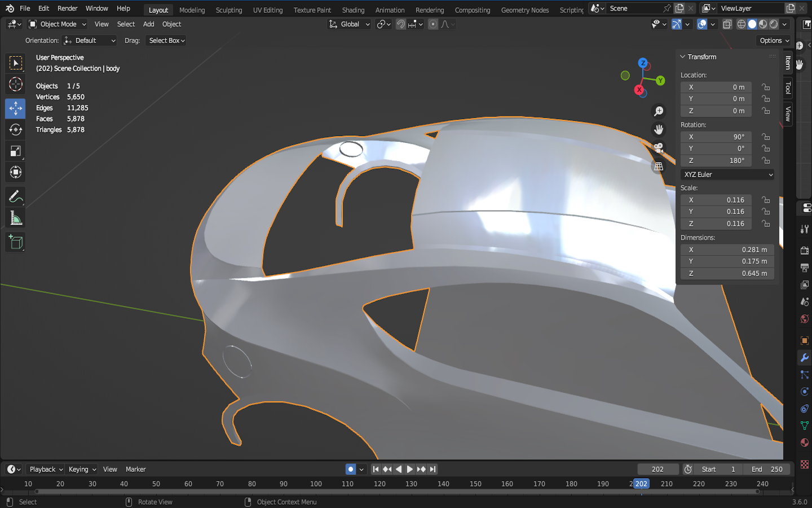Enable auto keying record button
Viewport: 812px width, 508px height.
tap(351, 469)
